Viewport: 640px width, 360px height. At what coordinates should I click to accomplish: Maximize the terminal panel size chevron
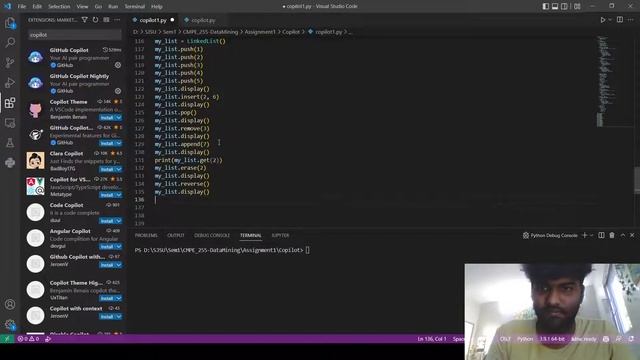tap(622, 235)
